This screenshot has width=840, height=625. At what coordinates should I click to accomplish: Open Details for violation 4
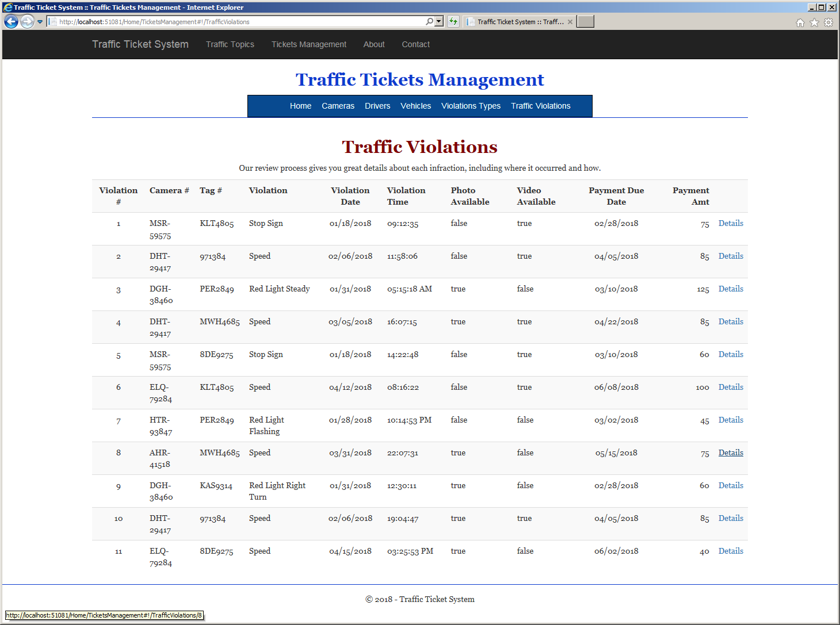(x=731, y=321)
